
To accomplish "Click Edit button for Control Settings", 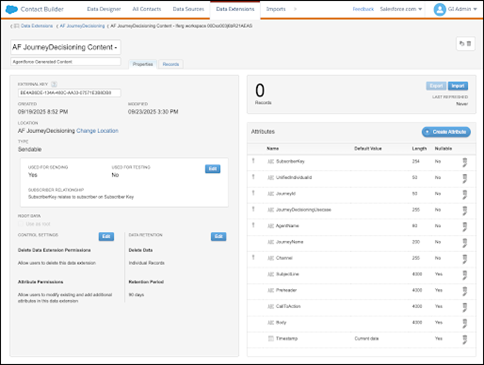I will (x=106, y=236).
